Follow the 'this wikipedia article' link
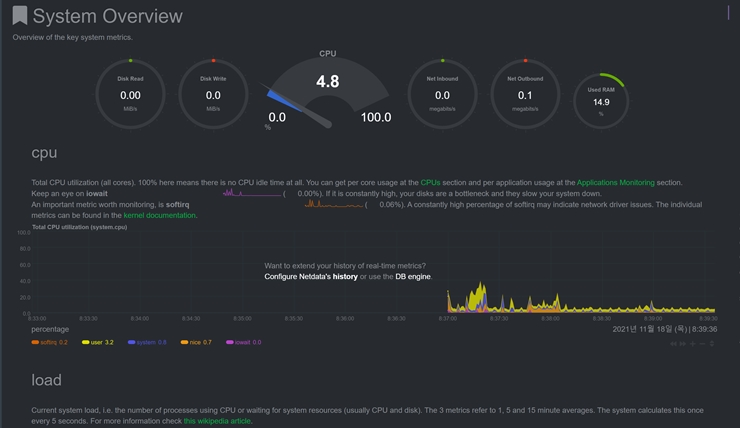740x428 pixels. coord(217,421)
